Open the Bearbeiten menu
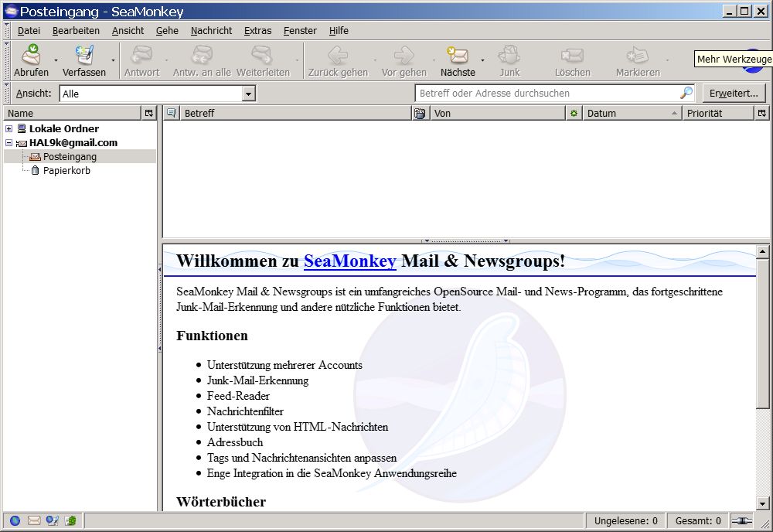Viewport: 773px width, 532px height. (76, 31)
